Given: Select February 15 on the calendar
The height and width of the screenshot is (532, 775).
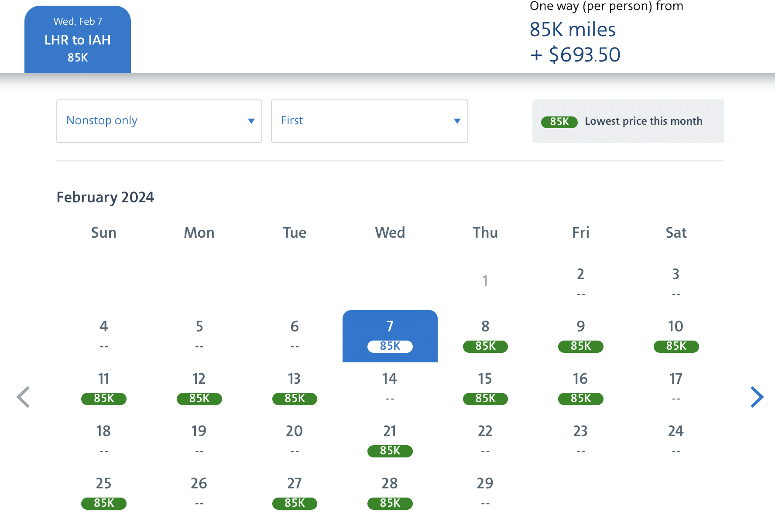Looking at the screenshot, I should (x=485, y=389).
